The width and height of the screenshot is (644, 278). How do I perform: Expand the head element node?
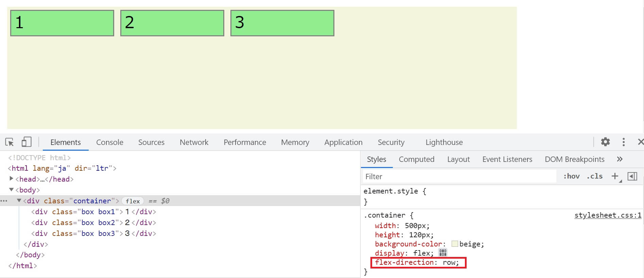11,179
